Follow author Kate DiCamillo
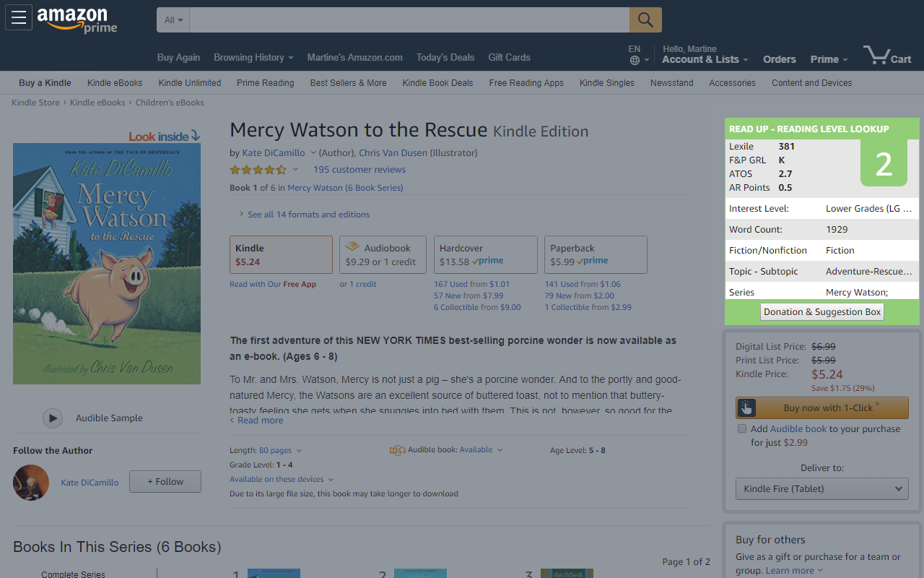The image size is (924, 578). (x=165, y=481)
